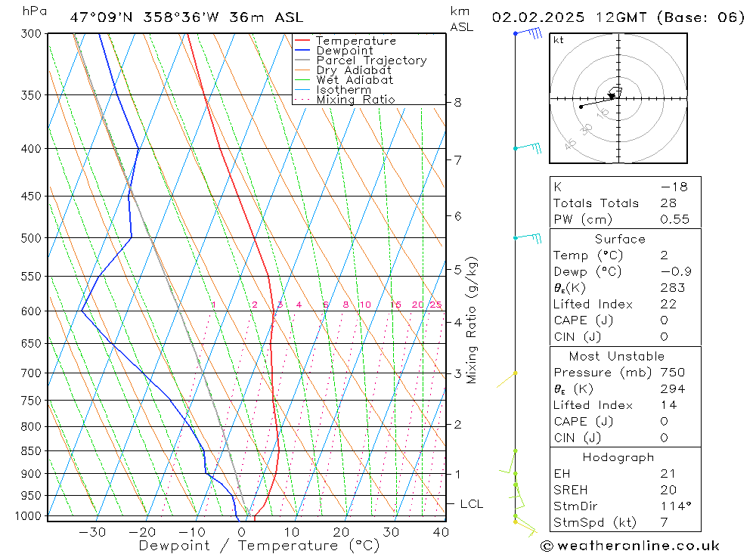Click the Surface section header
The height and width of the screenshot is (554, 756).
click(620, 239)
